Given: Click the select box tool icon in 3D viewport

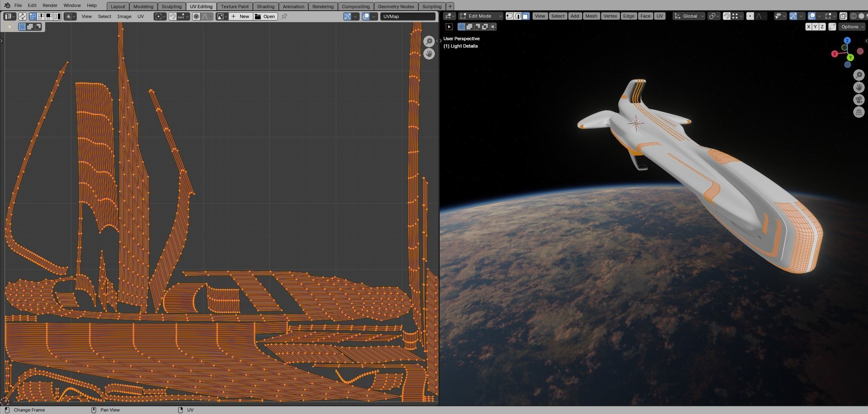Looking at the screenshot, I should tap(449, 27).
